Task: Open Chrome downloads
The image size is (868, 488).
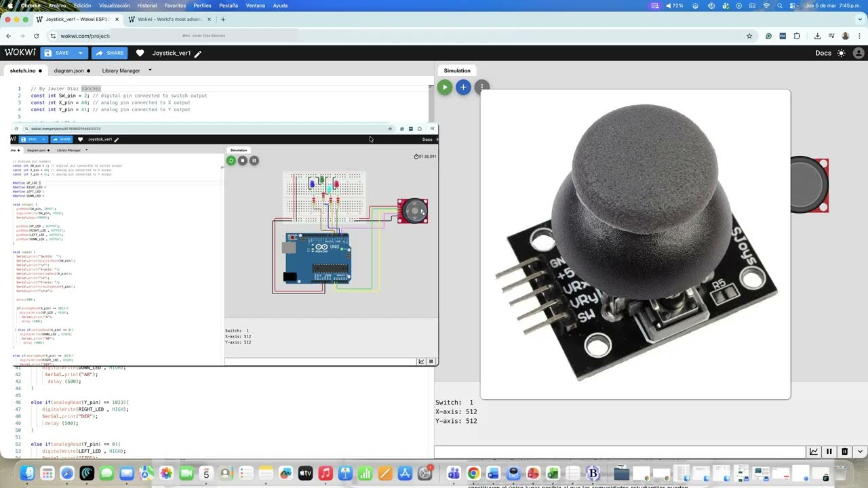Action: [817, 36]
